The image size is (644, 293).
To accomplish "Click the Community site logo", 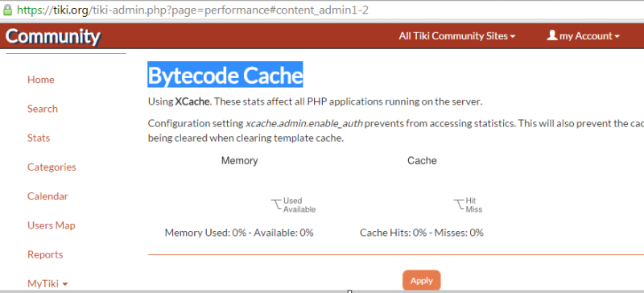I will point(52,36).
